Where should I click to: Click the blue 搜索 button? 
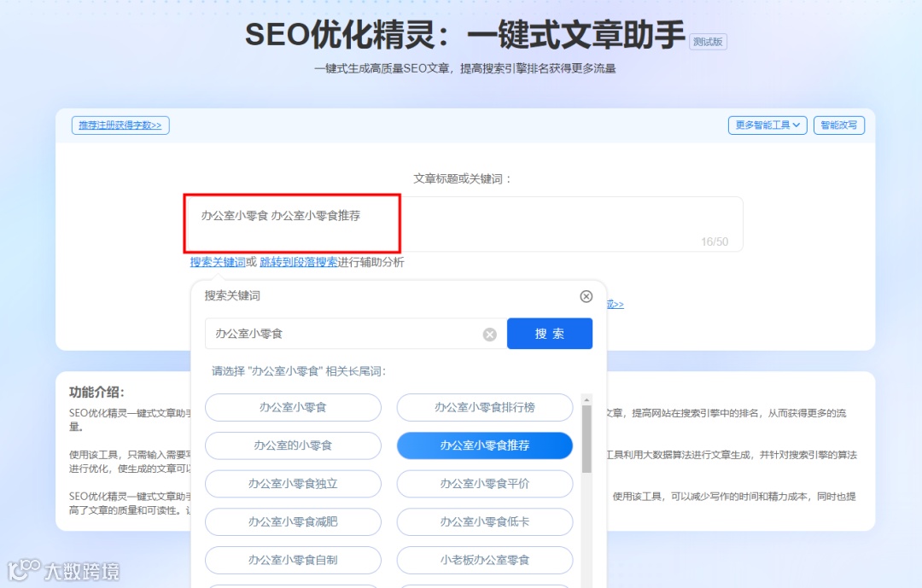(550, 334)
